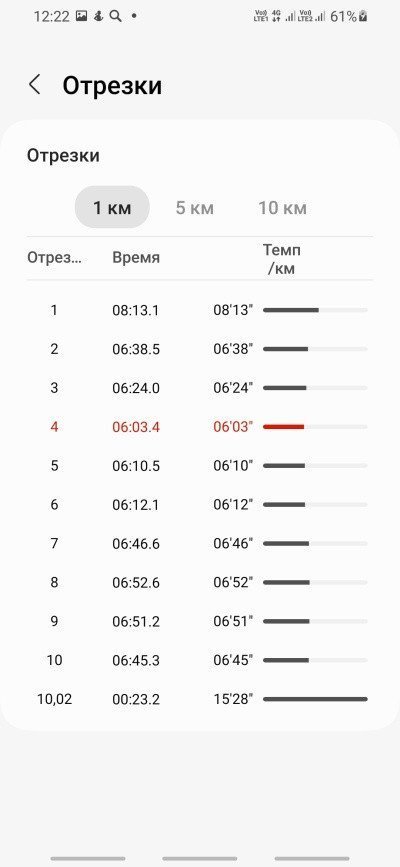The height and width of the screenshot is (867, 400).
Task: Tap the Отрезки page title
Action: coord(112,86)
